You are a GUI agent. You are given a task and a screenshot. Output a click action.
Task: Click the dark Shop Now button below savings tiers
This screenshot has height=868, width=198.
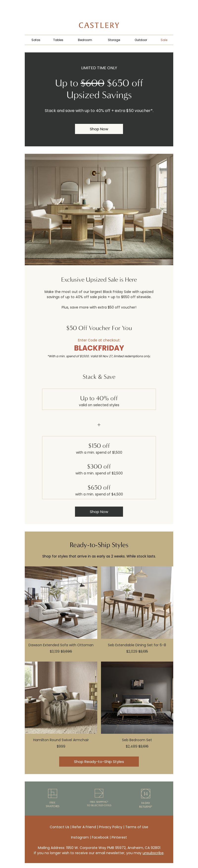99,511
